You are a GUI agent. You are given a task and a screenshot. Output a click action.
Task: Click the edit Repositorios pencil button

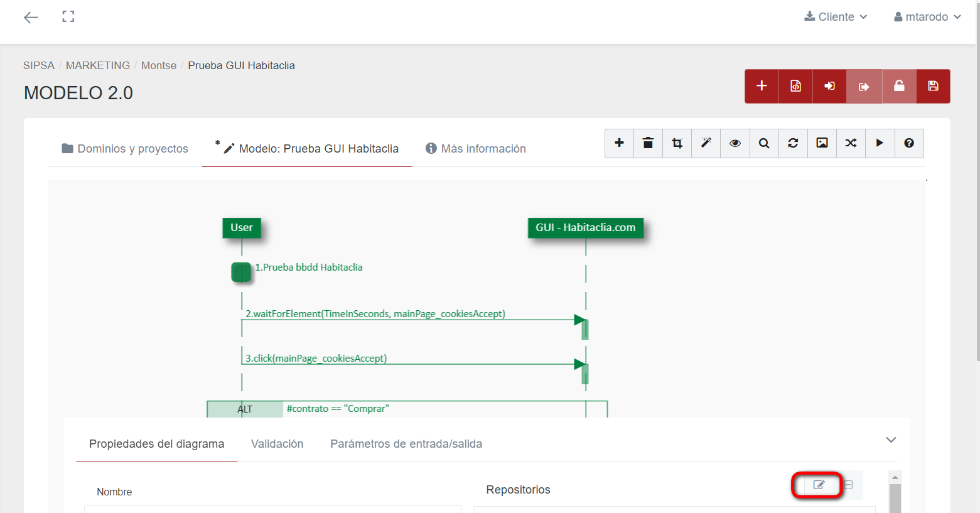click(818, 485)
